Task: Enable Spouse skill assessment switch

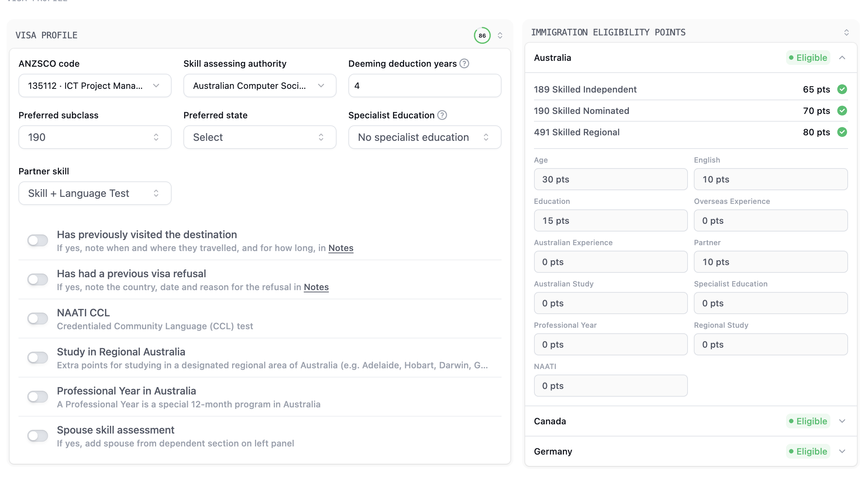Action: click(x=38, y=436)
